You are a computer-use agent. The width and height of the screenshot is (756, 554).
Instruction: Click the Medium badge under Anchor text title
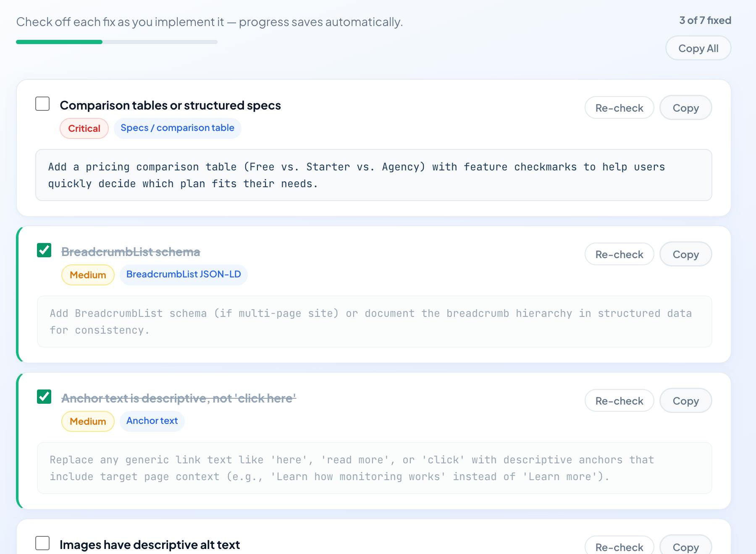coord(88,421)
